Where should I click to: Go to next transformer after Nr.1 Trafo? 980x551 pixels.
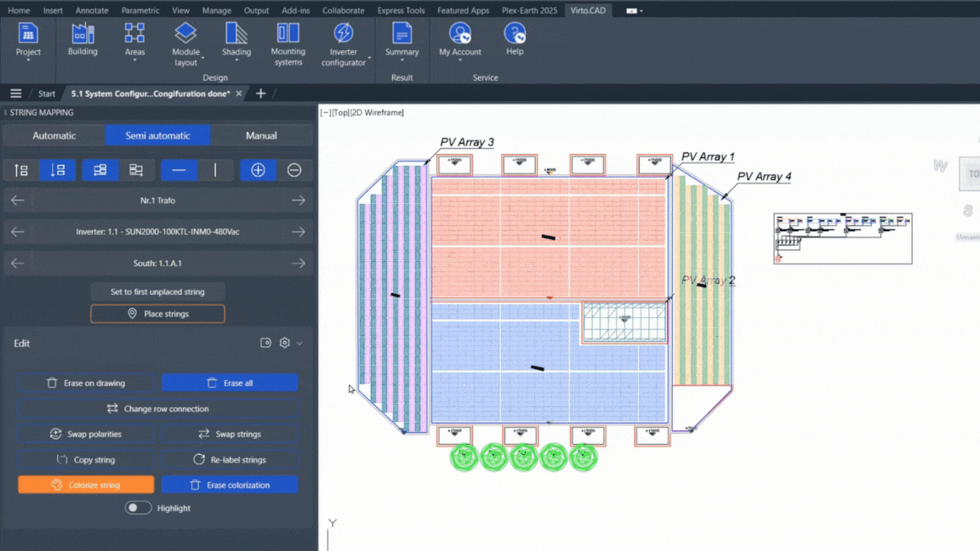pyautogui.click(x=298, y=201)
